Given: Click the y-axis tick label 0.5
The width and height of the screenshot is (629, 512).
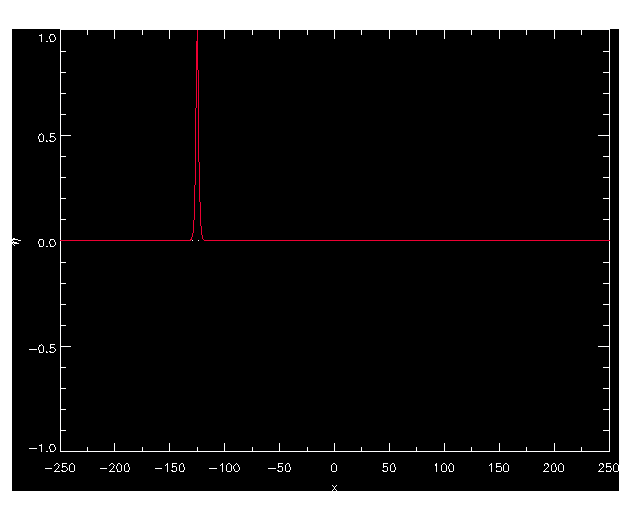Looking at the screenshot, I should tap(45, 137).
